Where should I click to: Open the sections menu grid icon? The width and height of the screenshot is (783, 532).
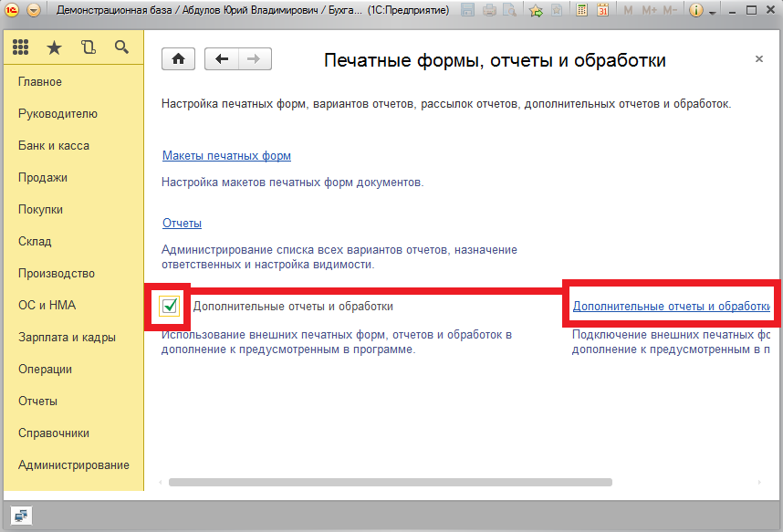21,47
